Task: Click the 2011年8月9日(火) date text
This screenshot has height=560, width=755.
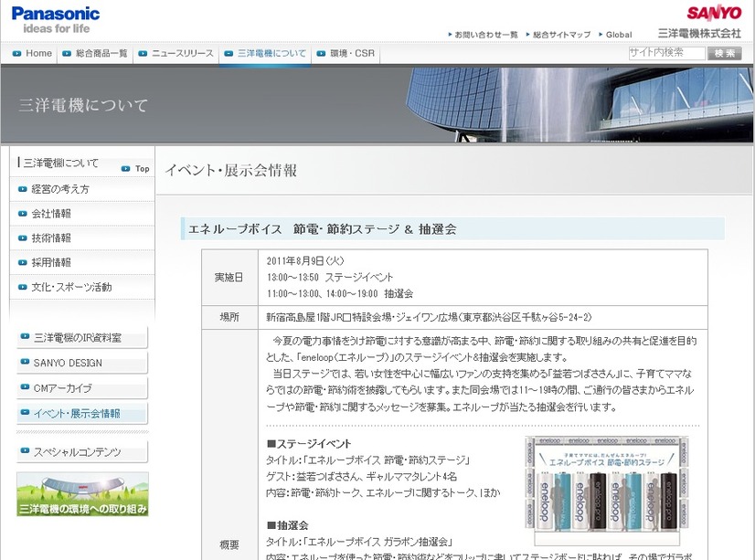Action: [x=305, y=260]
